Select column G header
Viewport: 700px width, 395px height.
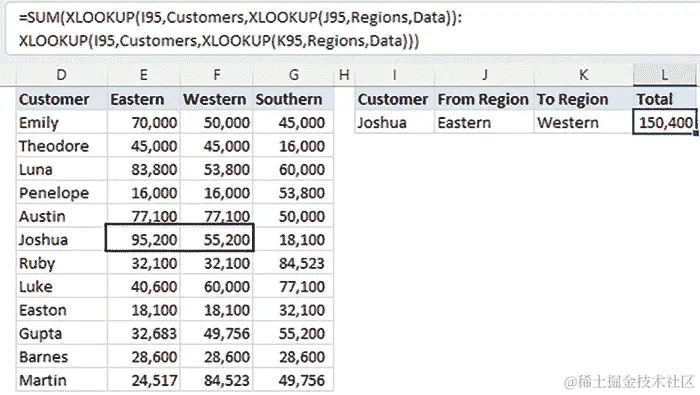(293, 75)
